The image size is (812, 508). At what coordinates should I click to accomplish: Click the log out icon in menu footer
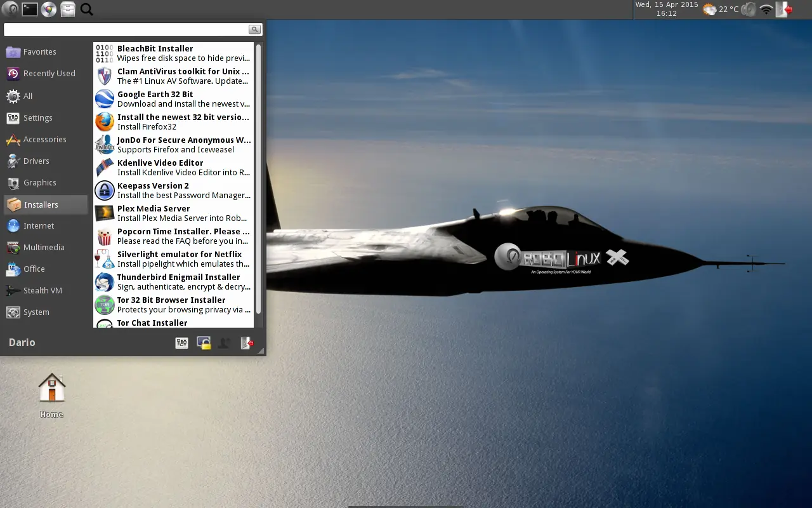point(247,343)
